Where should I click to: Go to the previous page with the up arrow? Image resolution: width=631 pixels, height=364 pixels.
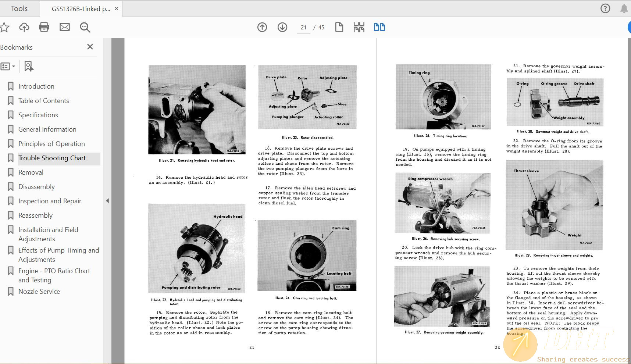[262, 27]
